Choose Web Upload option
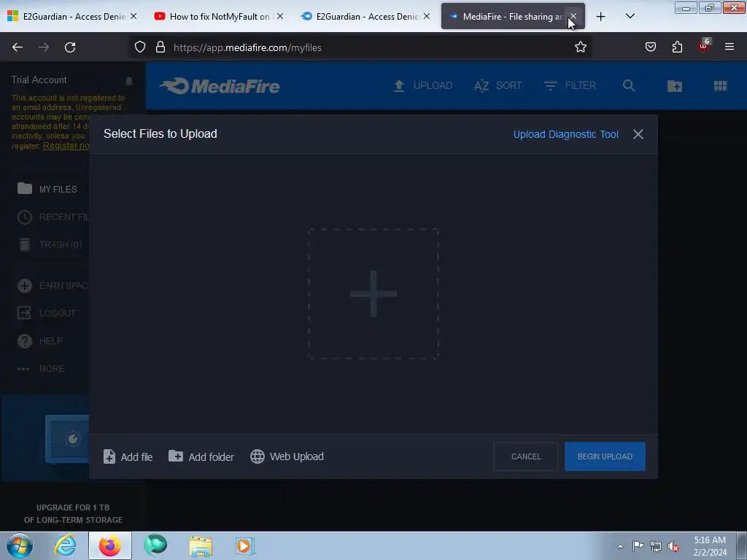Viewport: 747px width, 560px height. (287, 456)
